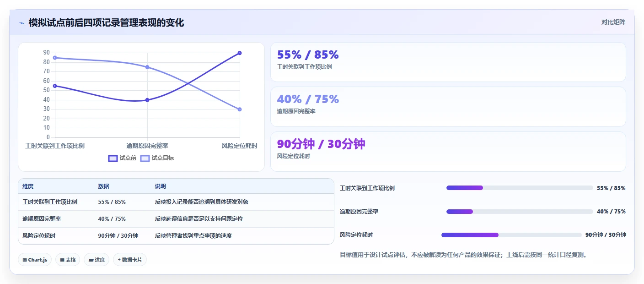Screen dimensions: 644x284
Task: Toggle the 试点目标 legend series
Action: pyautogui.click(x=157, y=158)
